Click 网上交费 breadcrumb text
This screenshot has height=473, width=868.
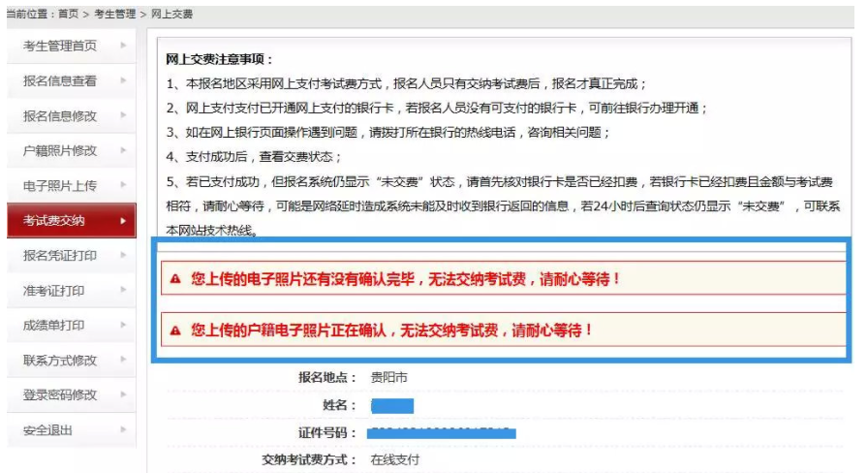coord(170,15)
